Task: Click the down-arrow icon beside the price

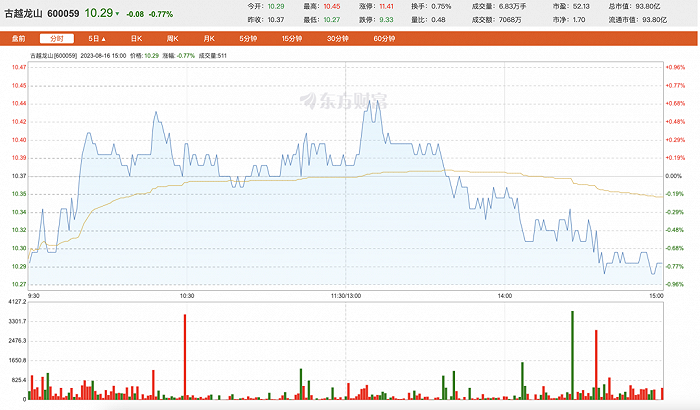Action: 117,14
